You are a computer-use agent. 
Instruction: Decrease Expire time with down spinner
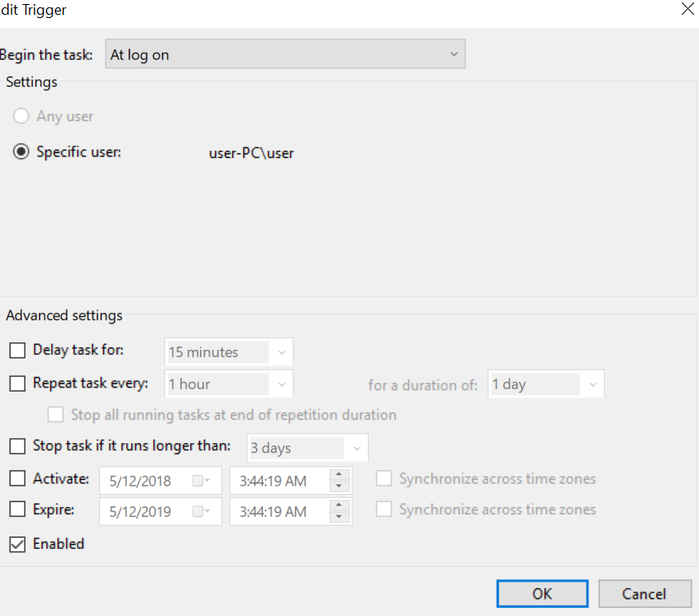tap(338, 517)
